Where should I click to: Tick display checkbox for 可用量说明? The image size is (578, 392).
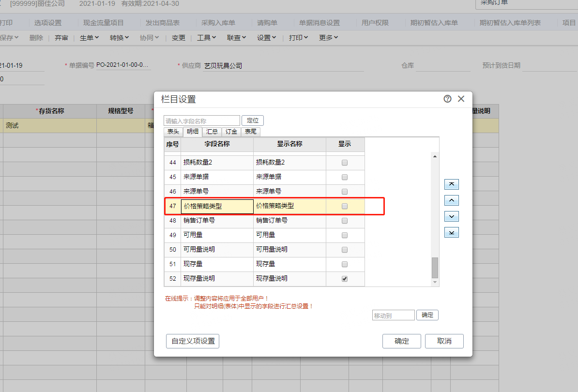click(345, 250)
